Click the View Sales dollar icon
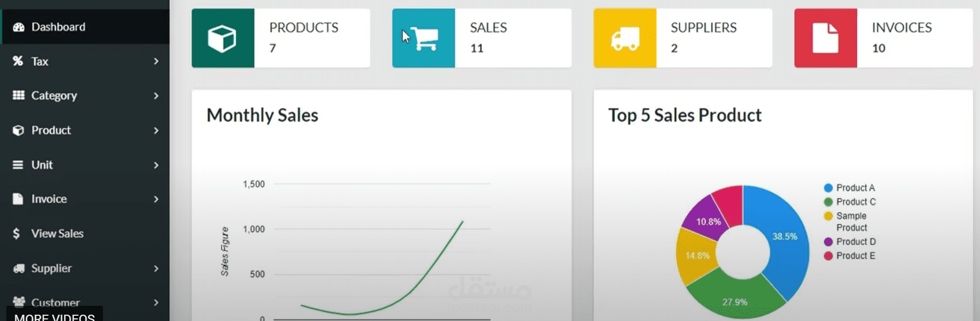Image resolution: width=980 pixels, height=321 pixels. (17, 233)
